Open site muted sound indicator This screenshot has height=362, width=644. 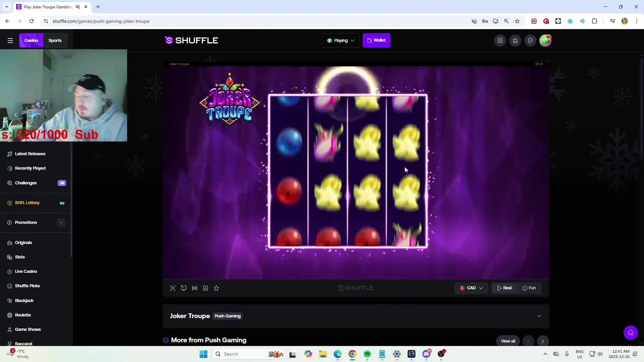click(474, 21)
